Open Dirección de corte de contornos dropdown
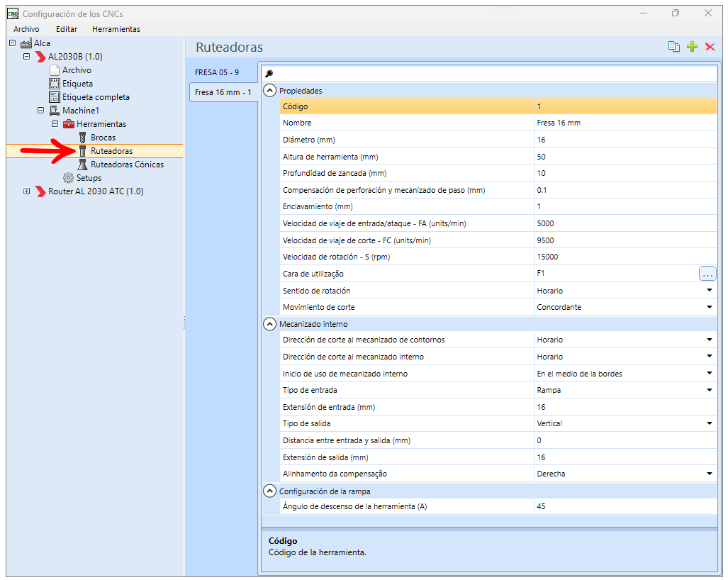 710,340
